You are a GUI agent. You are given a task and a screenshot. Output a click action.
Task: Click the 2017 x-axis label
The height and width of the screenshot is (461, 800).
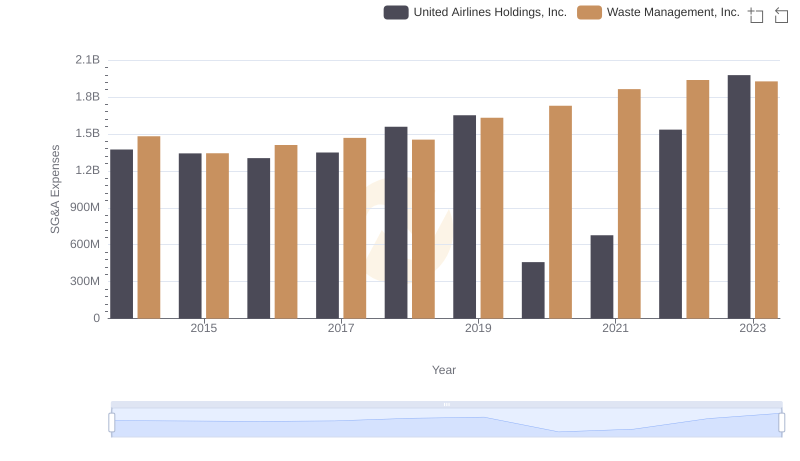tap(341, 328)
